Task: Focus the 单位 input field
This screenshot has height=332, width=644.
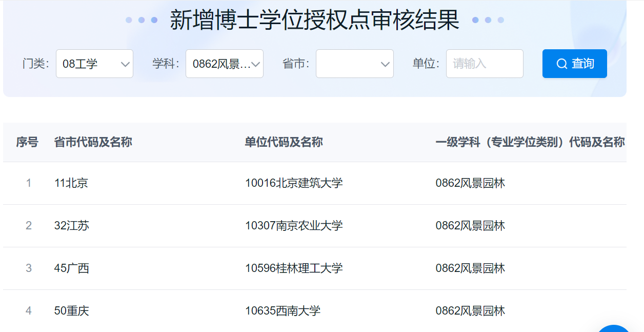Action: pos(485,64)
